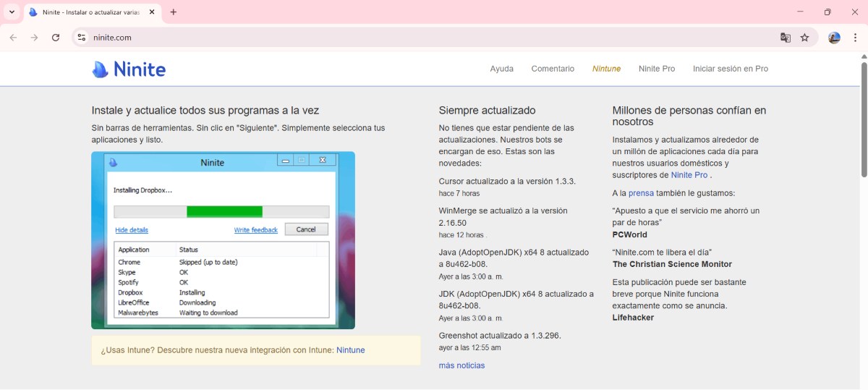The width and height of the screenshot is (868, 390).
Task: Reload the Ninite page
Action: pos(56,38)
